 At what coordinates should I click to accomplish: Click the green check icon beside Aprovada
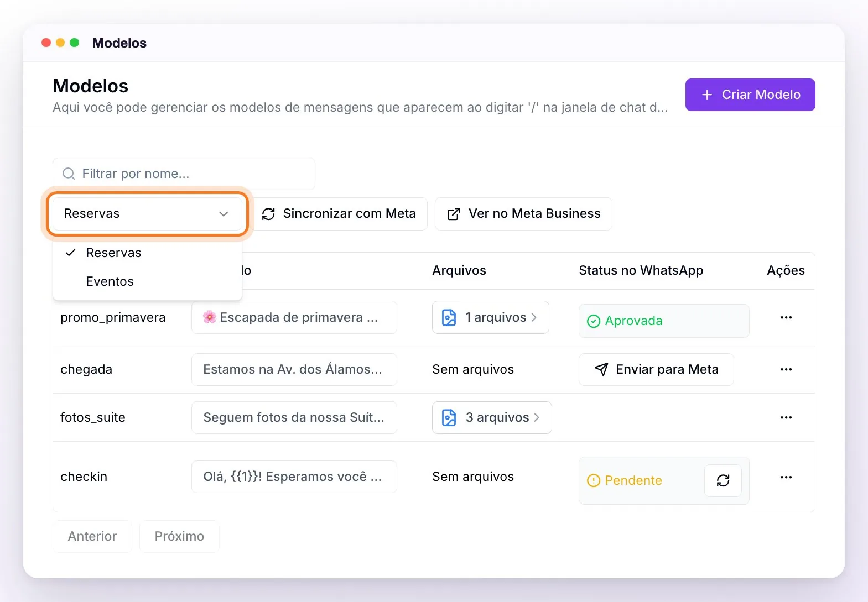tap(594, 321)
